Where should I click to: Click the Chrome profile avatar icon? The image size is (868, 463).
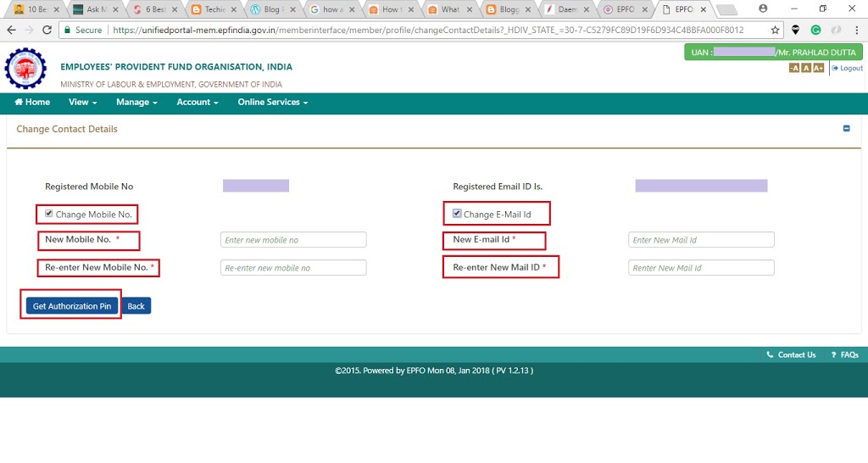pyautogui.click(x=763, y=8)
